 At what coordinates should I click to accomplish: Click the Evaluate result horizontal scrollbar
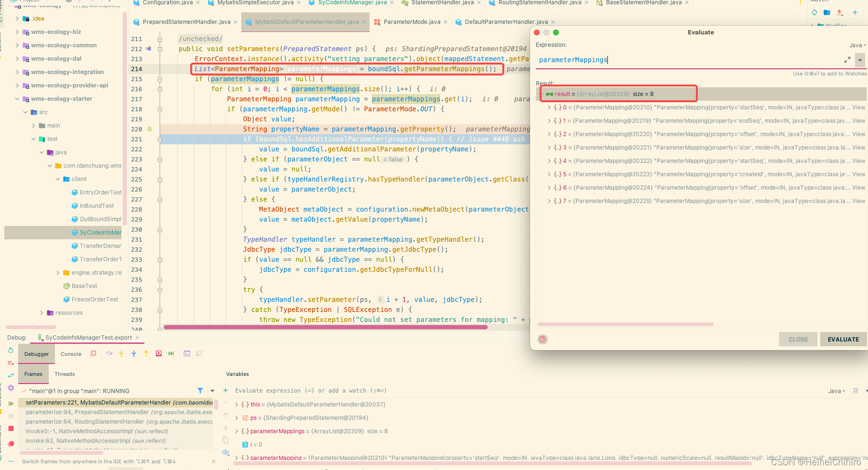(626, 324)
